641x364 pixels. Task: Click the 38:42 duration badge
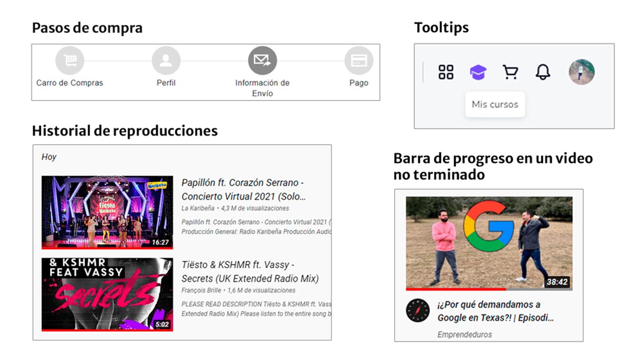coord(557,282)
